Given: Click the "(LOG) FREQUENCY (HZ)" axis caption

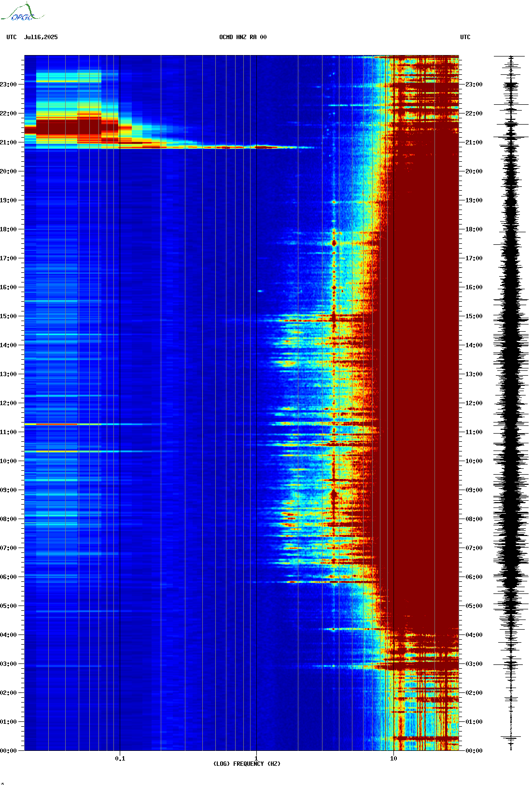Looking at the screenshot, I should tap(247, 764).
